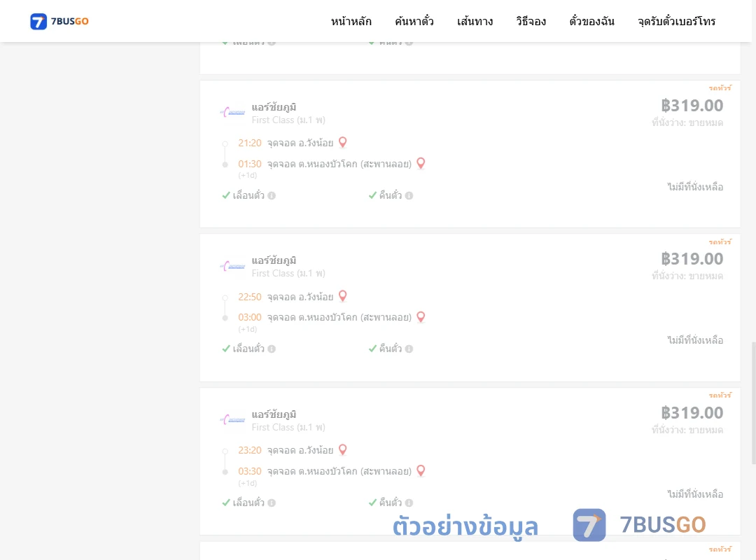
Task: Click info icon beside เลื่อนตั๋ว in 21:20 trip
Action: [x=272, y=195]
